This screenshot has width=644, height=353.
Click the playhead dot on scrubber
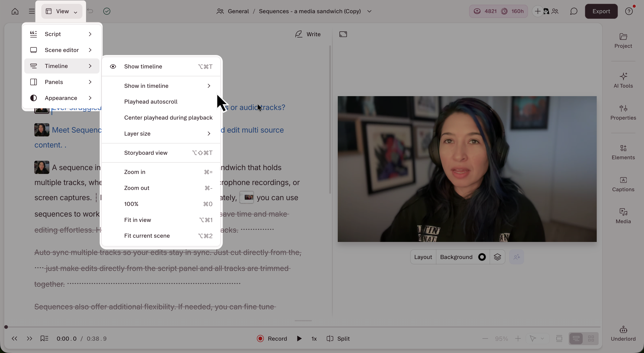point(6,327)
